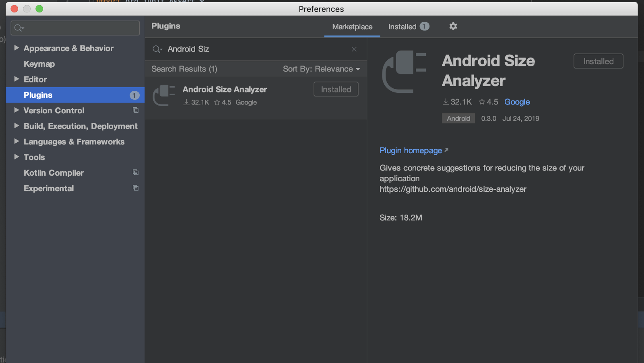The width and height of the screenshot is (644, 363).
Task: Click the Version Control project-level copy icon
Action: point(136,110)
